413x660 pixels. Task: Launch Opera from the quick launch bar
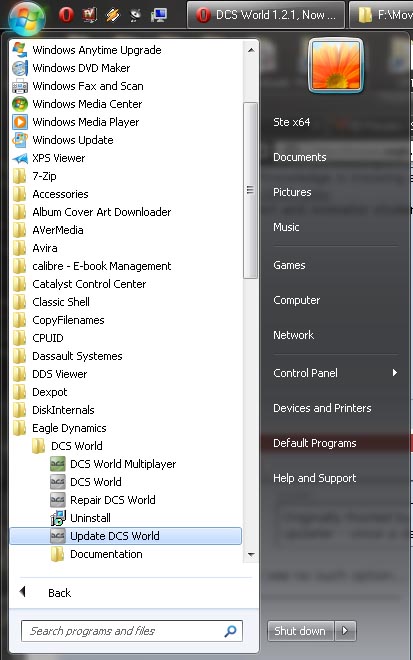tap(66, 15)
